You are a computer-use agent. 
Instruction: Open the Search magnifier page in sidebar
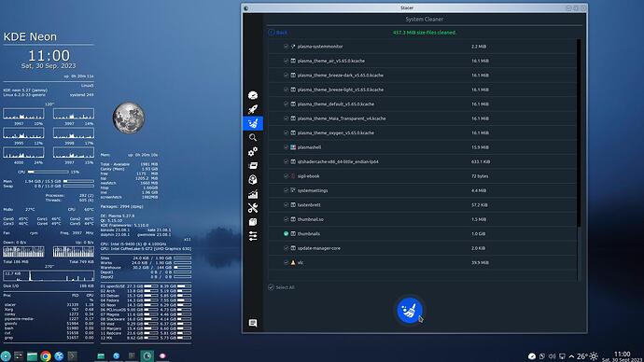(253, 137)
